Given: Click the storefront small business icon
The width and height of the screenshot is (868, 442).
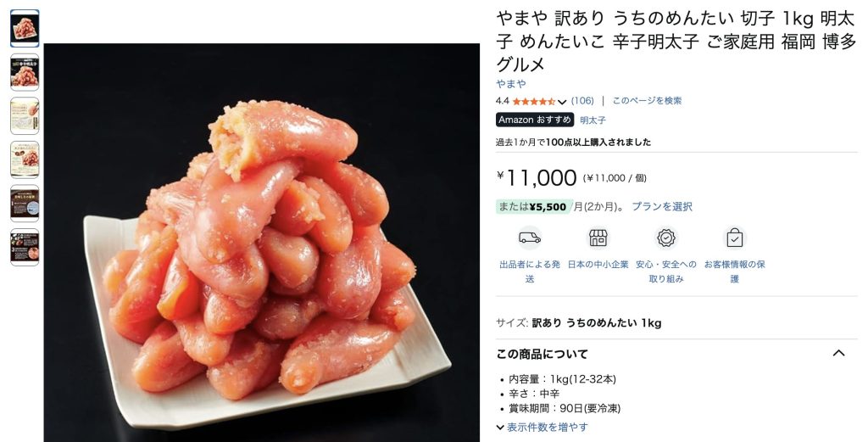Looking at the screenshot, I should pyautogui.click(x=598, y=238).
